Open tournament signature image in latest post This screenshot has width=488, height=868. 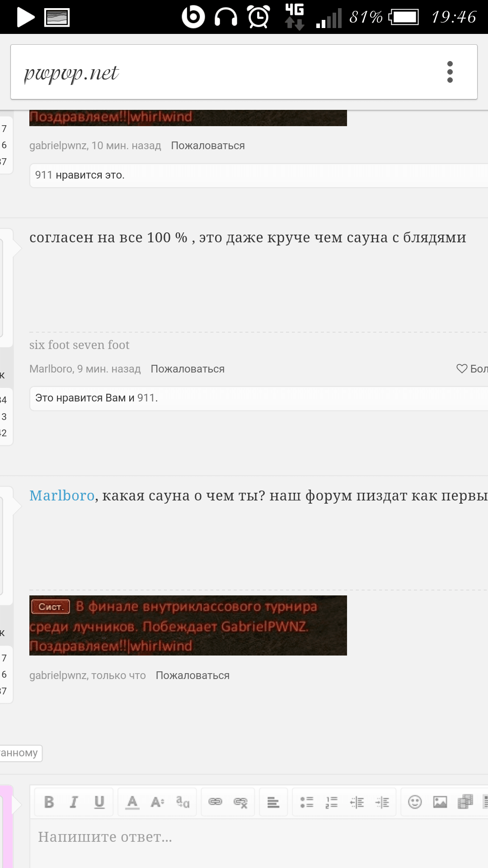tap(188, 625)
